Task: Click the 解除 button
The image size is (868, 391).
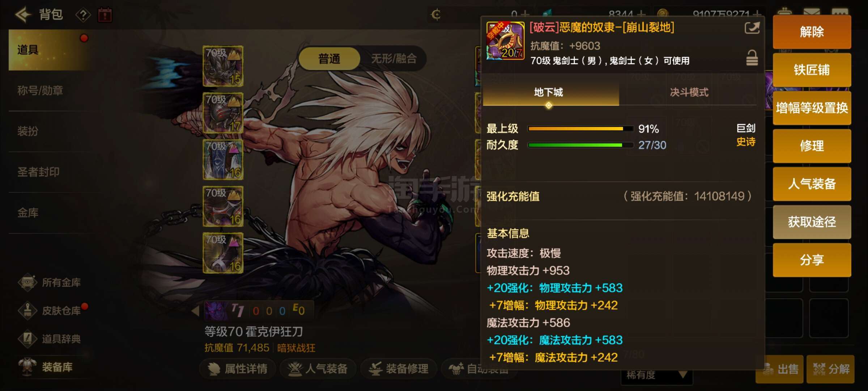Action: [x=812, y=32]
